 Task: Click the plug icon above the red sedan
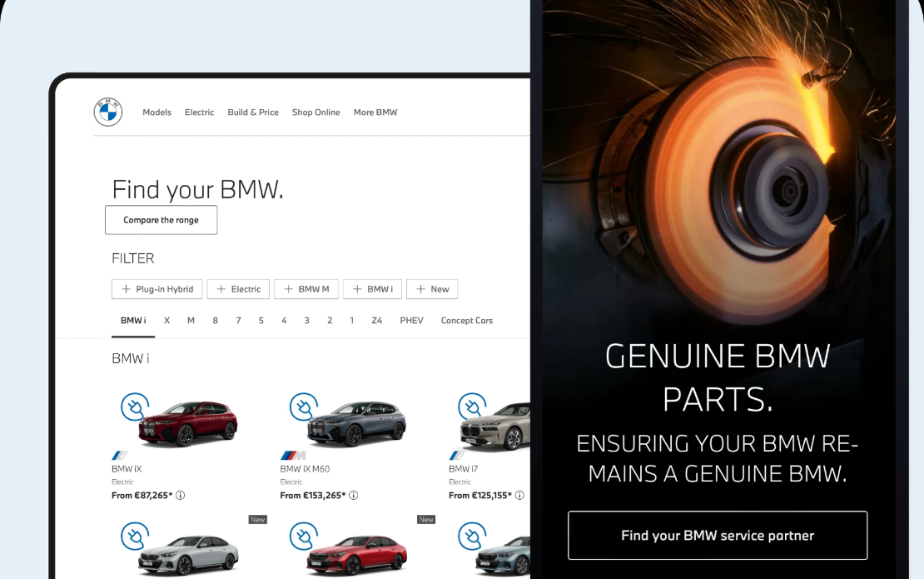pos(304,536)
